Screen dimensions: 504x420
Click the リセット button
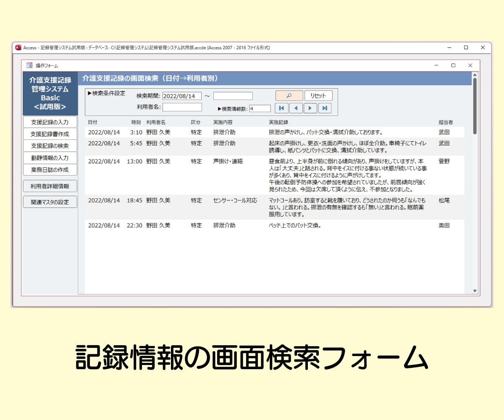[318, 96]
